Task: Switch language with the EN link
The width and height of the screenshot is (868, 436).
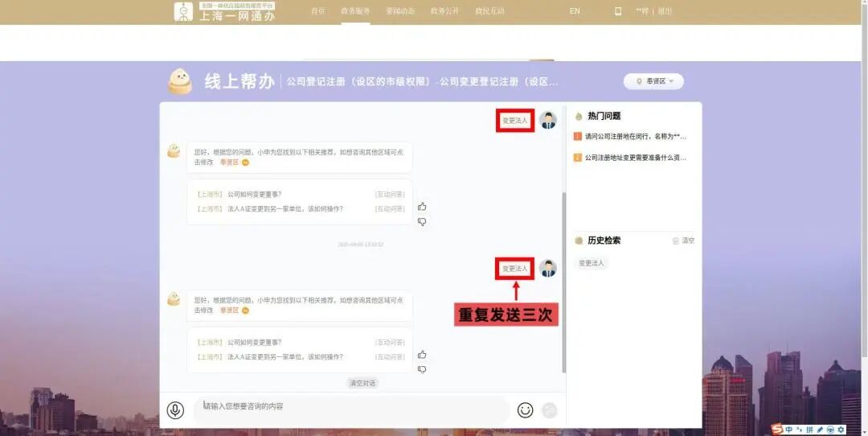Action: pyautogui.click(x=575, y=11)
